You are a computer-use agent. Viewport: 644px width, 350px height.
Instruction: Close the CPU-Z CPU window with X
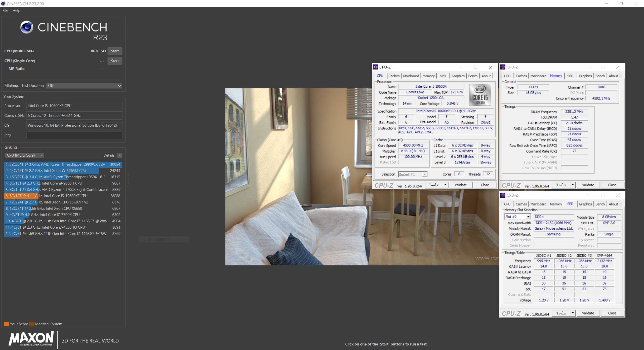[x=490, y=67]
